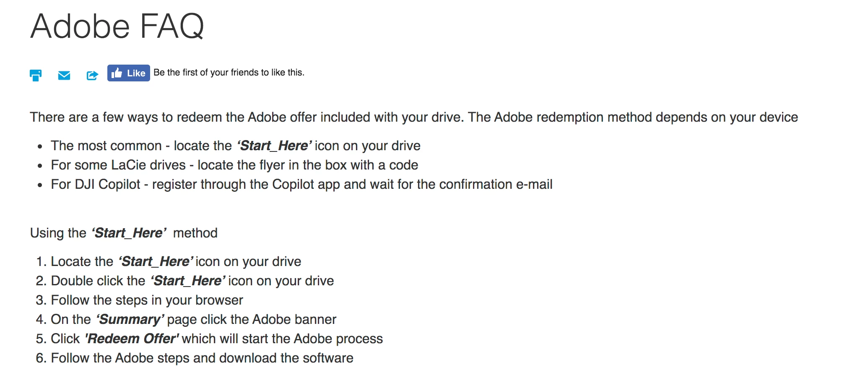Viewport: 868px width, 386px height.
Task: Click the email envelope icon
Action: (64, 76)
